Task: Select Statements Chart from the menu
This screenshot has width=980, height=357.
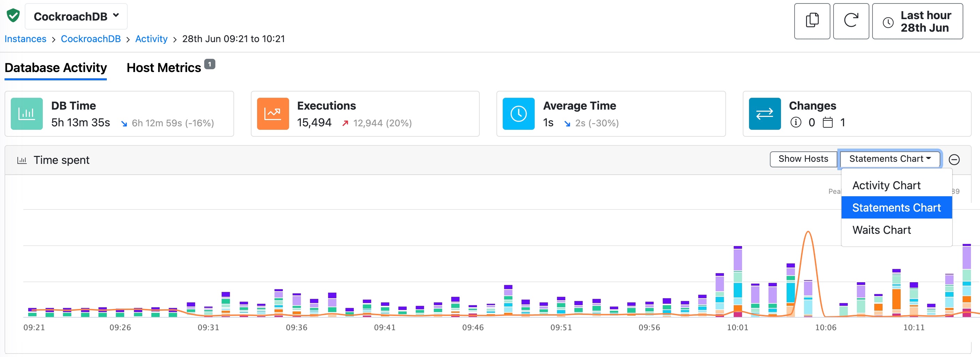Action: coord(896,207)
